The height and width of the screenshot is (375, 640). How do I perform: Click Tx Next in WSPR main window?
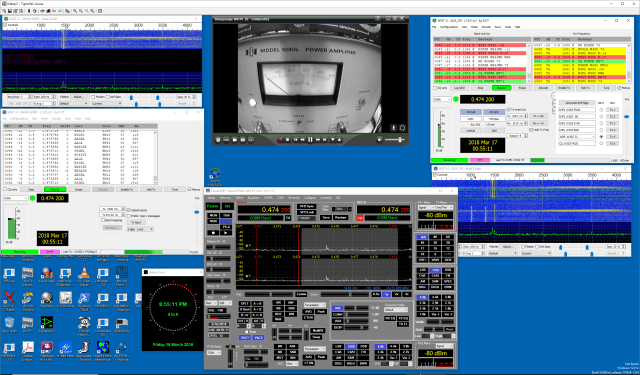(x=136, y=222)
